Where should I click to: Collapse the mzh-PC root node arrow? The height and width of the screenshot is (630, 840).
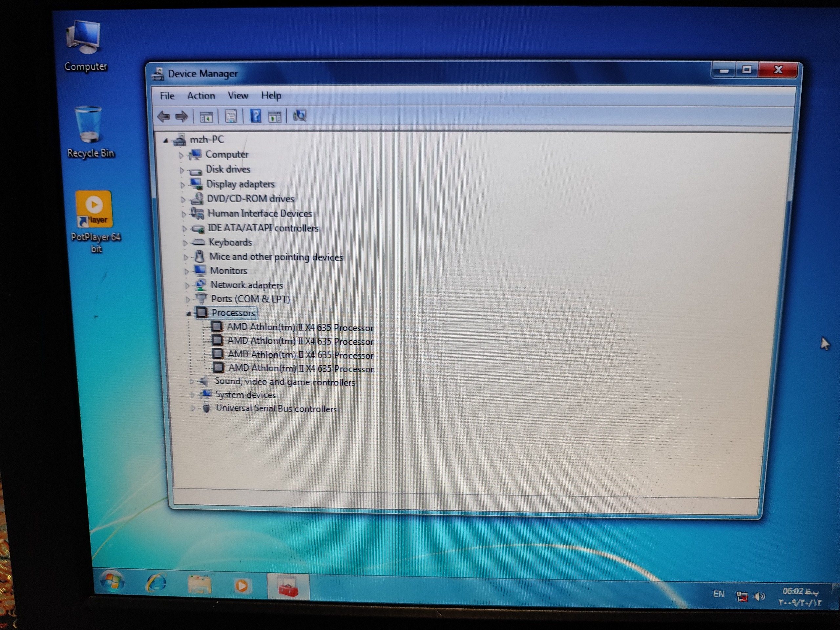click(x=166, y=141)
